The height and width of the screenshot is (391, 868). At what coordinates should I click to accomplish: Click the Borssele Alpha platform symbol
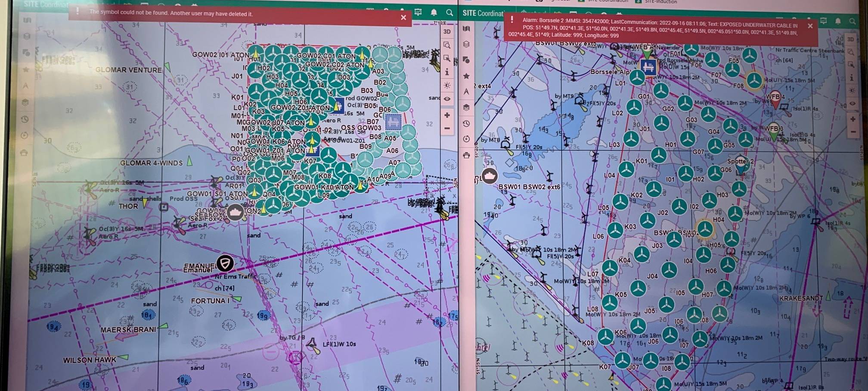(648, 67)
